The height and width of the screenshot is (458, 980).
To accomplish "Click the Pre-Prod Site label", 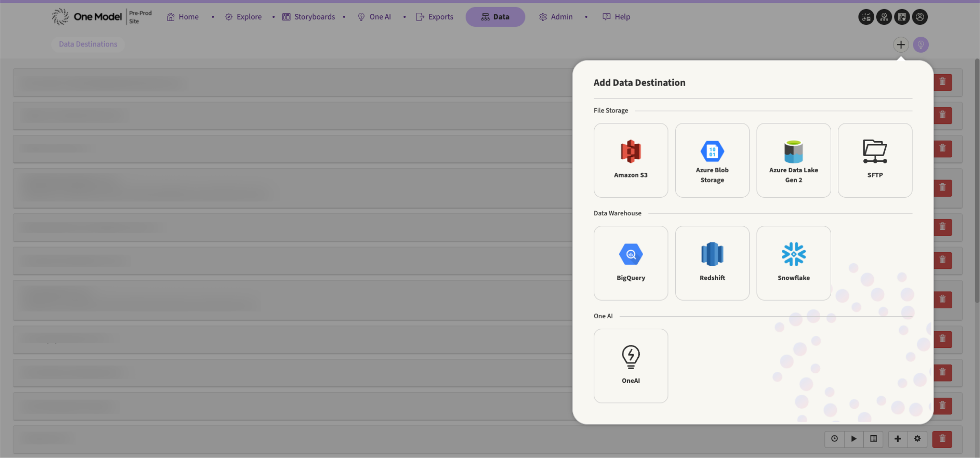I will (140, 17).
